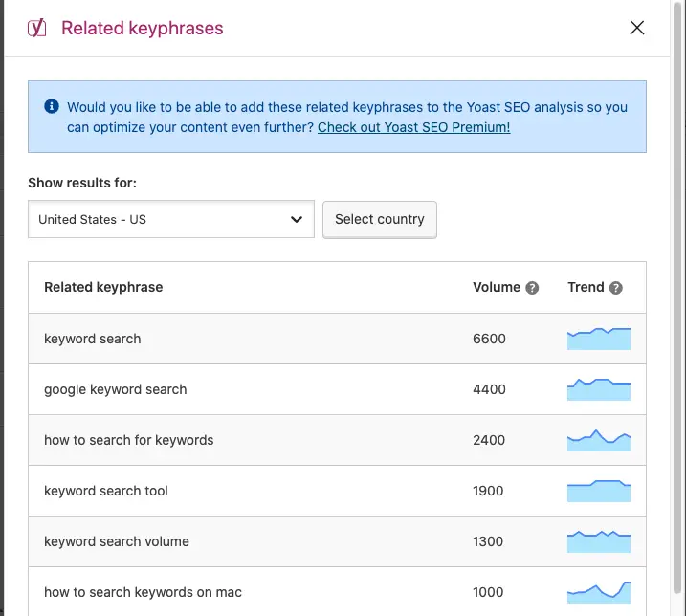Click the Select country button
This screenshot has height=616, width=686.
tap(380, 220)
